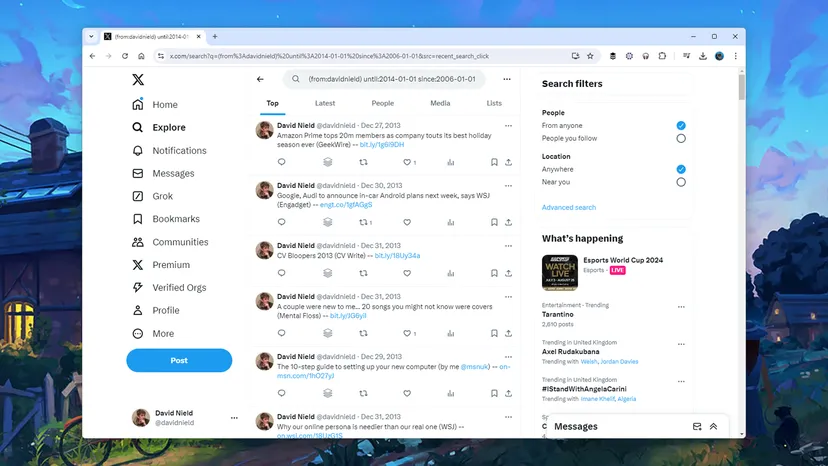The height and width of the screenshot is (466, 828).
Task: Open Profile from the sidebar
Action: pos(155,310)
